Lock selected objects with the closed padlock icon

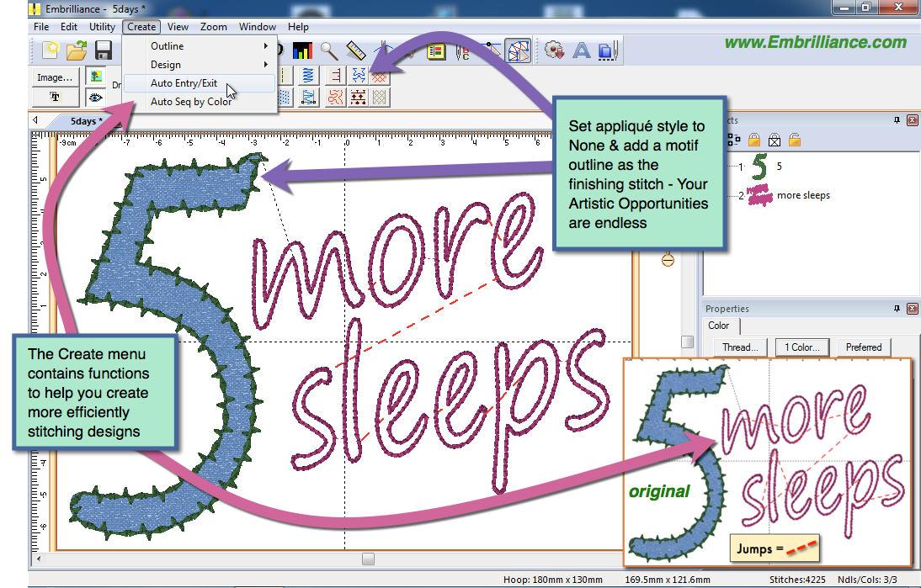tap(754, 140)
